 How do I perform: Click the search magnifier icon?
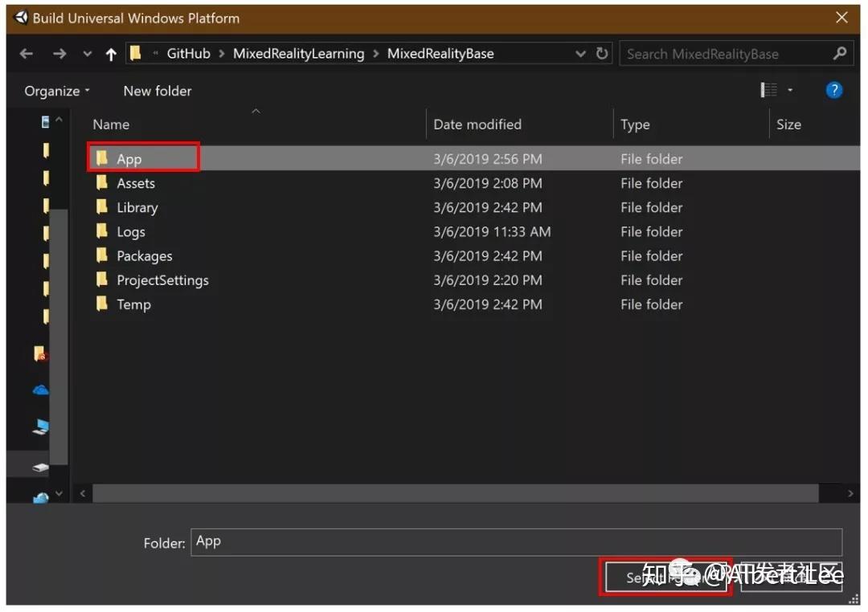coord(840,53)
